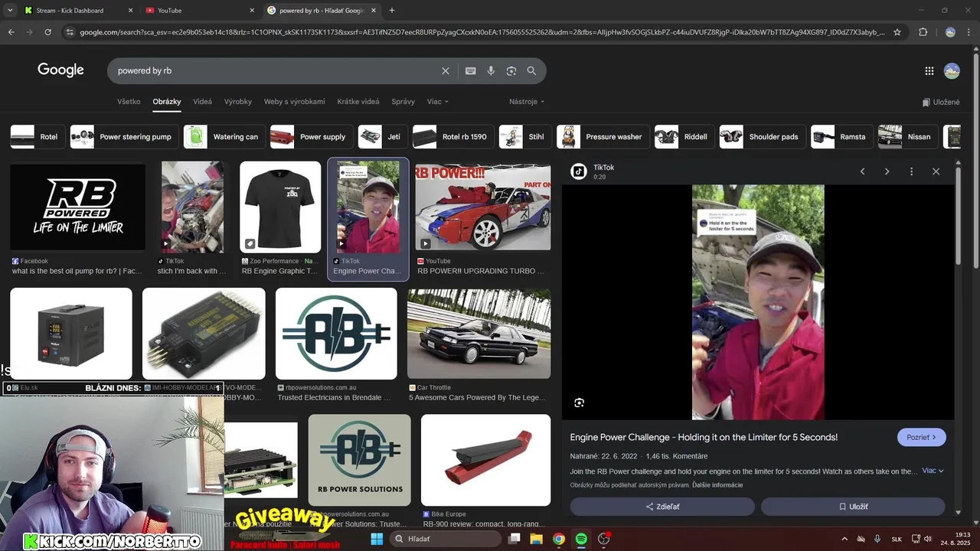Select the Watering can suggestion chip
Image resolution: width=980 pixels, height=551 pixels.
[224, 137]
